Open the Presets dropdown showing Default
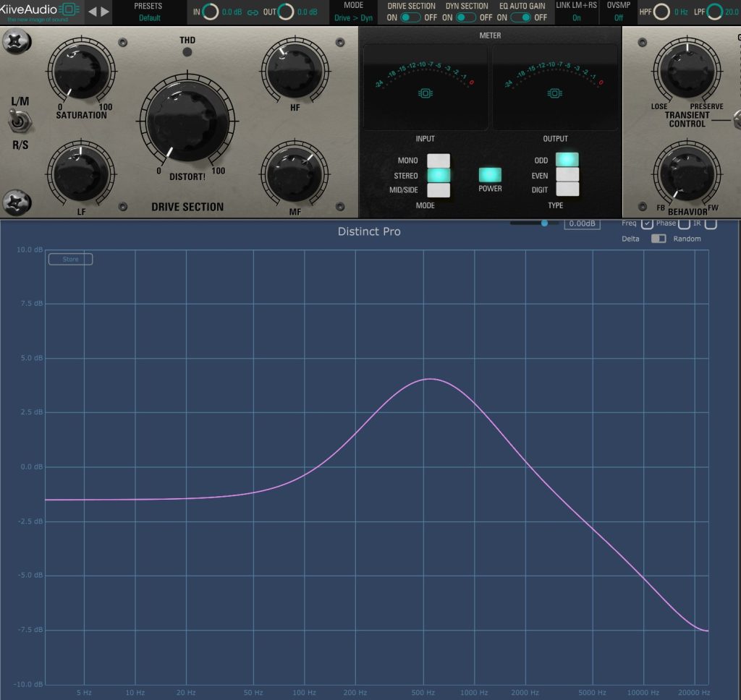 (150, 17)
